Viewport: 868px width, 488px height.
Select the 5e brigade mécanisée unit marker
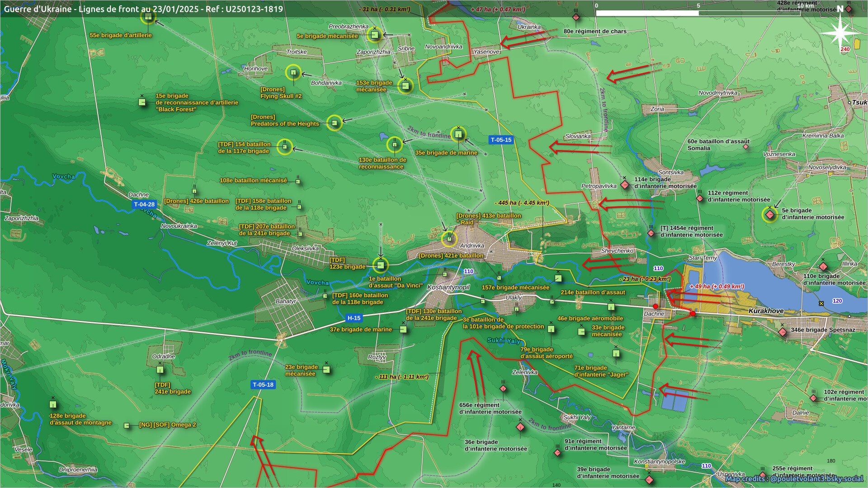374,35
